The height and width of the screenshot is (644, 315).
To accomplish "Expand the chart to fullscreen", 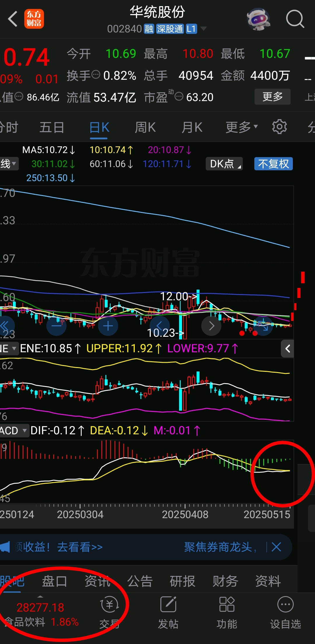I will [x=263, y=326].
